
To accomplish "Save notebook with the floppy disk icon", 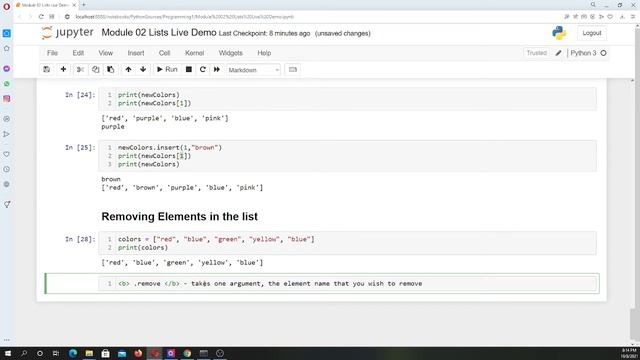I will click(x=47, y=69).
